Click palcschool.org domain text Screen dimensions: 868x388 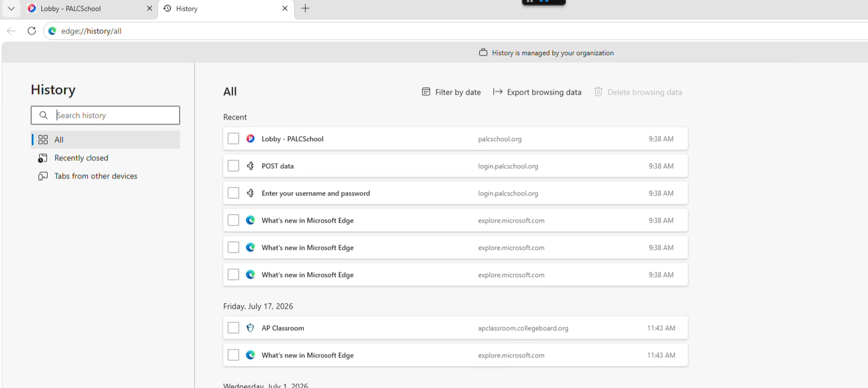(500, 139)
